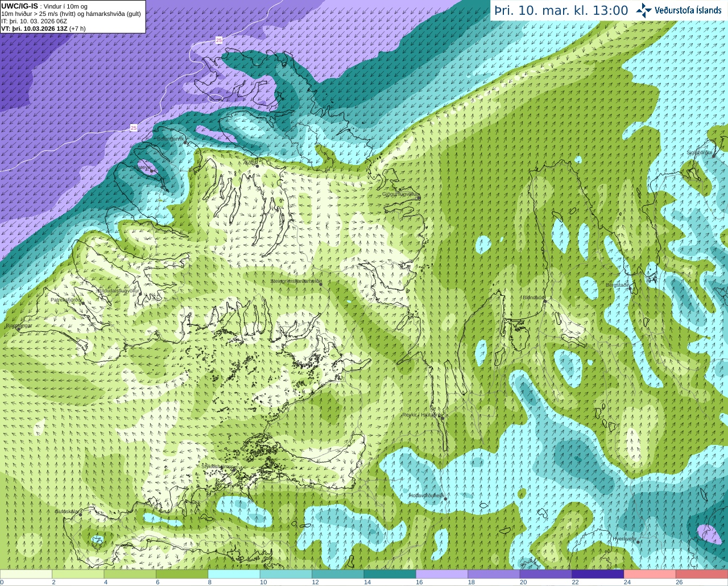Select the Gjögurflugvöllur station label
The width and height of the screenshot is (728, 586).
point(400,194)
